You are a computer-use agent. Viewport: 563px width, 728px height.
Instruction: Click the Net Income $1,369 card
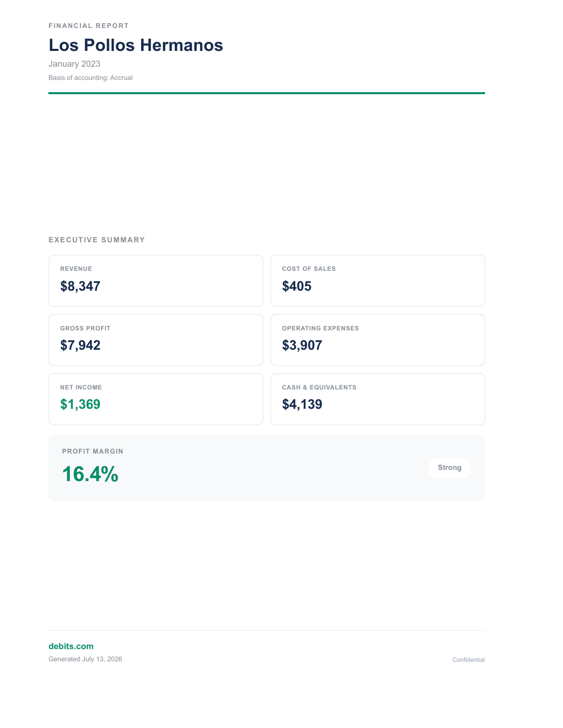point(156,399)
